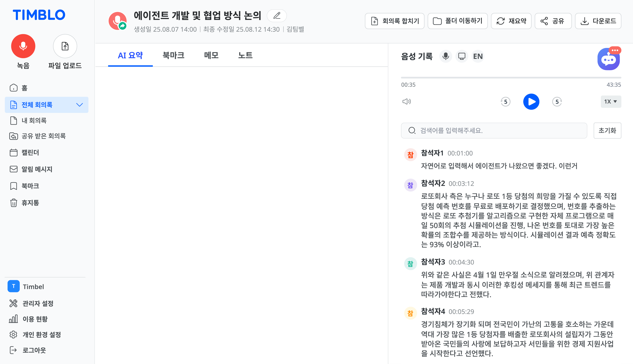Switch to the 북마크 tab
This screenshot has width=633, height=364.
pyautogui.click(x=173, y=55)
